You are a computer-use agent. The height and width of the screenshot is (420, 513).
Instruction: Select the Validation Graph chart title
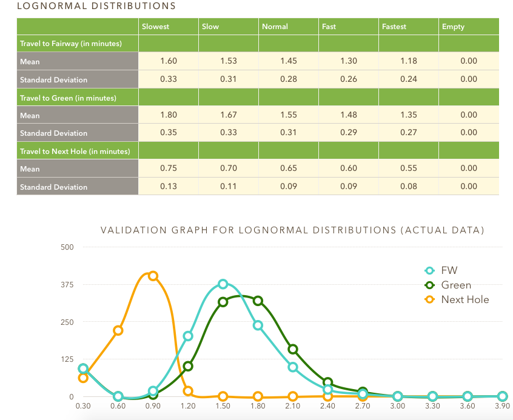coord(292,230)
